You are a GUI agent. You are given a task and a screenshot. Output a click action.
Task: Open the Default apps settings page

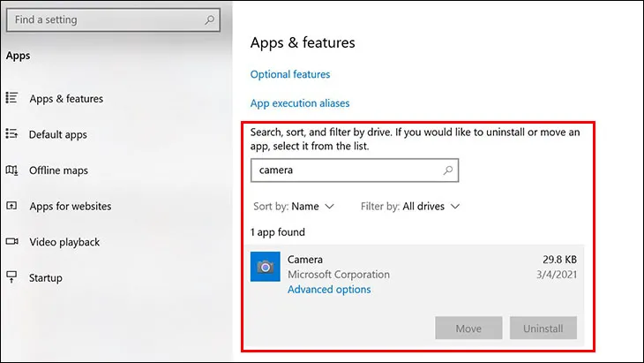point(58,134)
